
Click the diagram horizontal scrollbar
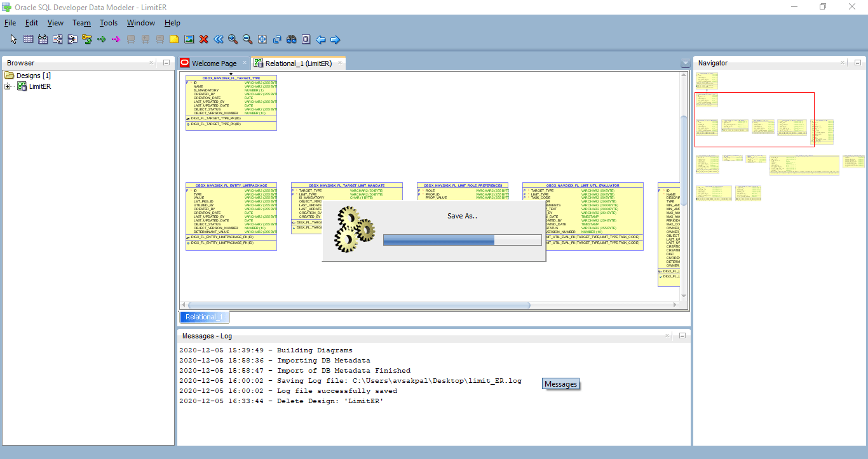(x=359, y=305)
